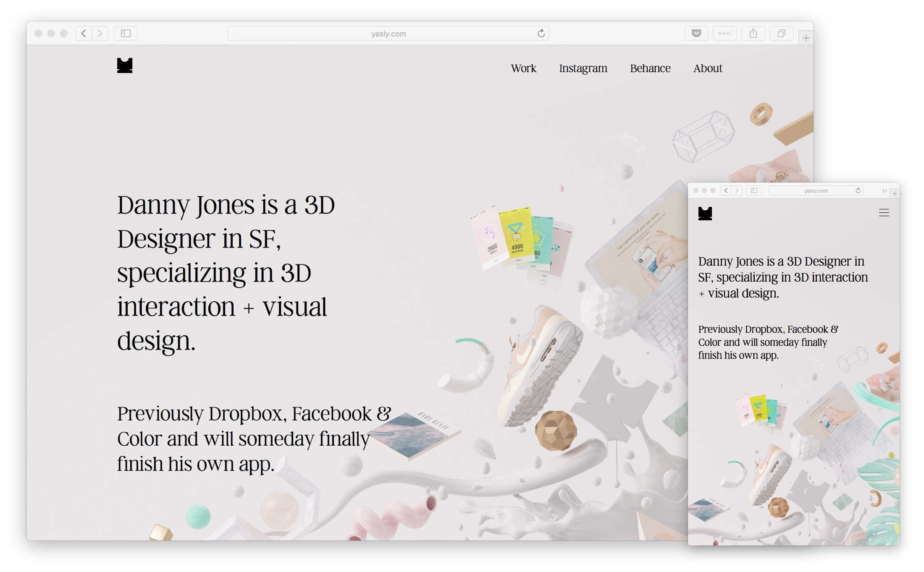This screenshot has width=924, height=572.
Task: Visit the Instagram link
Action: [x=583, y=68]
